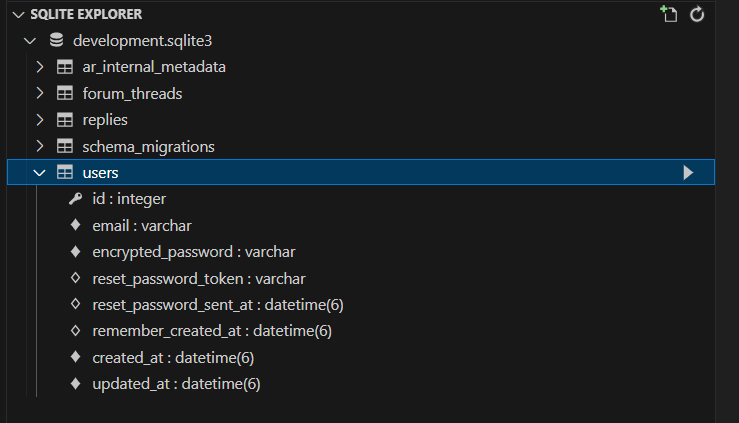This screenshot has width=739, height=423.
Task: Collapse the development.sqlite3 database node
Action: pyautogui.click(x=29, y=41)
